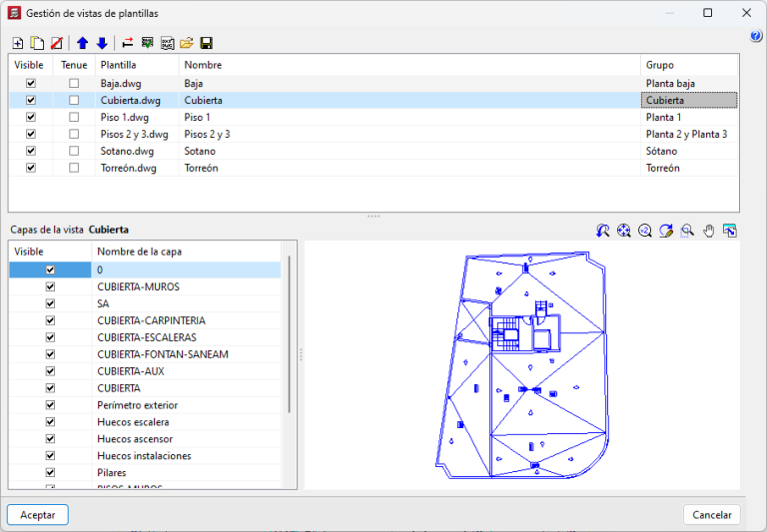Hide the CUBIERTA-FONTAN-SANEAM layer
Viewport: 767px width, 532px height.
[50, 354]
